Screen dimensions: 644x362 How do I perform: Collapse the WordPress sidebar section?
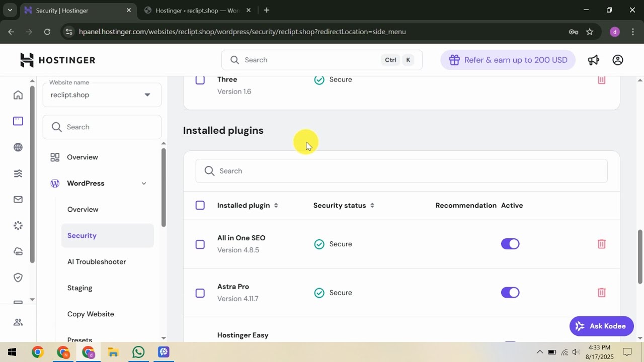coord(144,184)
